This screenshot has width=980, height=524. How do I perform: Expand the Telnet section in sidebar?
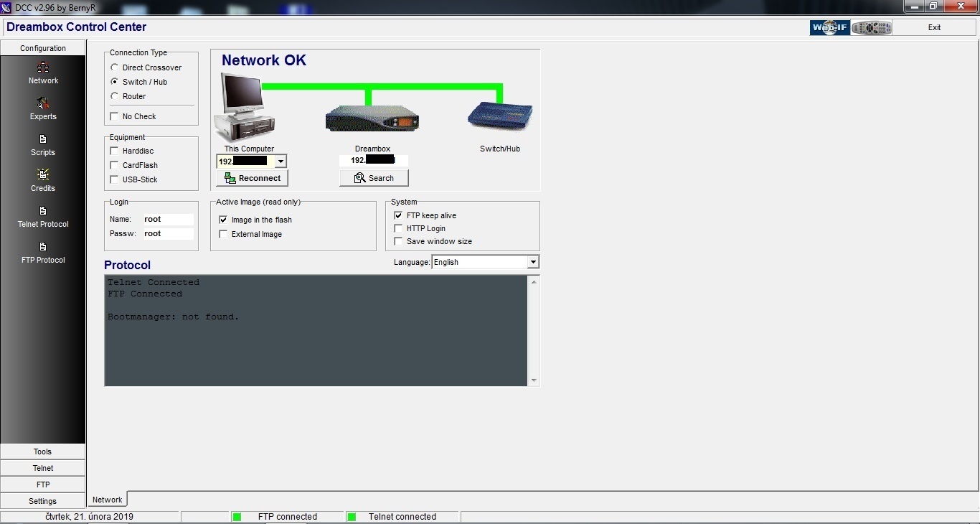pos(43,468)
